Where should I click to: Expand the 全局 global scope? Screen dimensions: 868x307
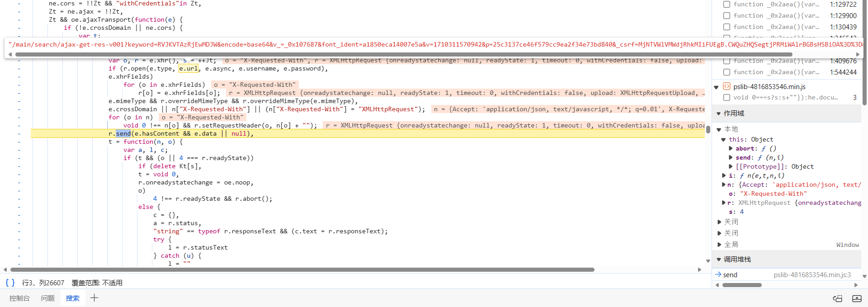pos(719,245)
